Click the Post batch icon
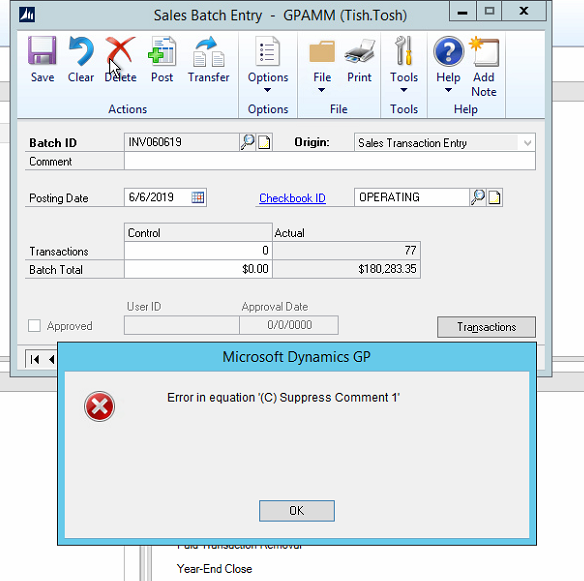The height and width of the screenshot is (581, 584). pos(162,51)
